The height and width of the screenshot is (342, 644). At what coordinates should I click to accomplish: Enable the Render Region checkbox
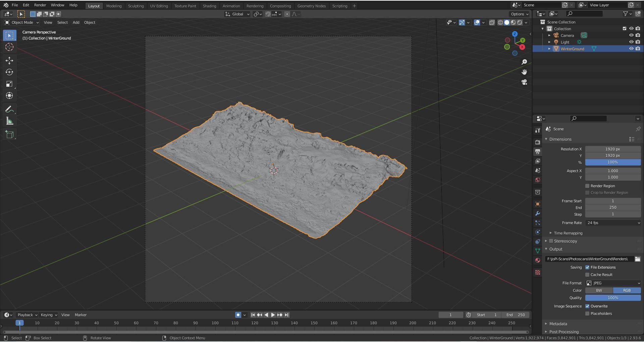pyautogui.click(x=587, y=186)
